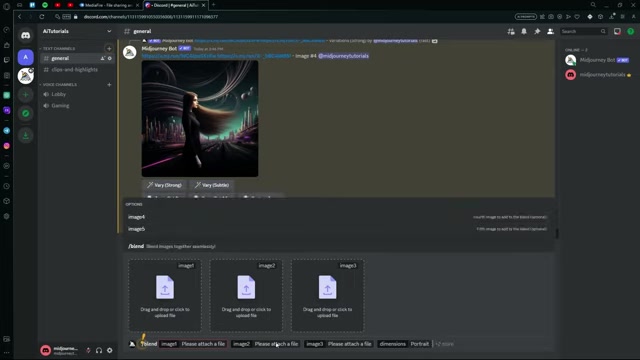Open the Inbox icon in header
This screenshot has height=360, width=640.
point(617,31)
